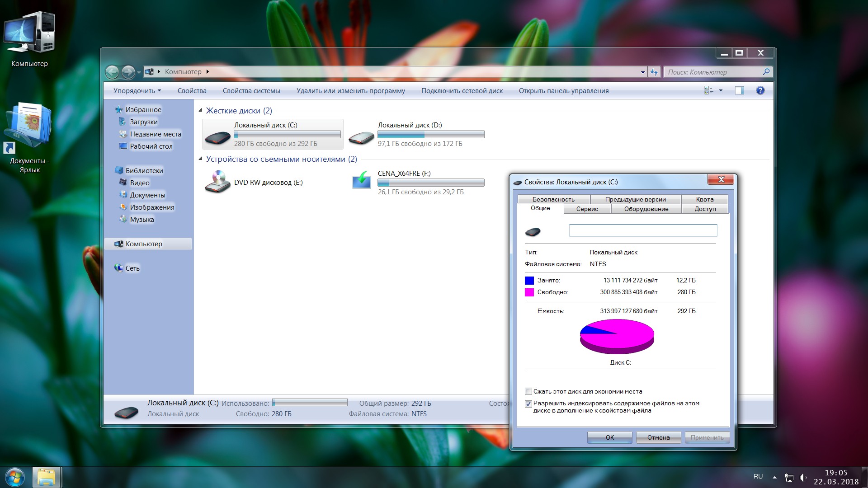
Task: Uncheck allow indexing file contents checkbox
Action: click(x=528, y=404)
